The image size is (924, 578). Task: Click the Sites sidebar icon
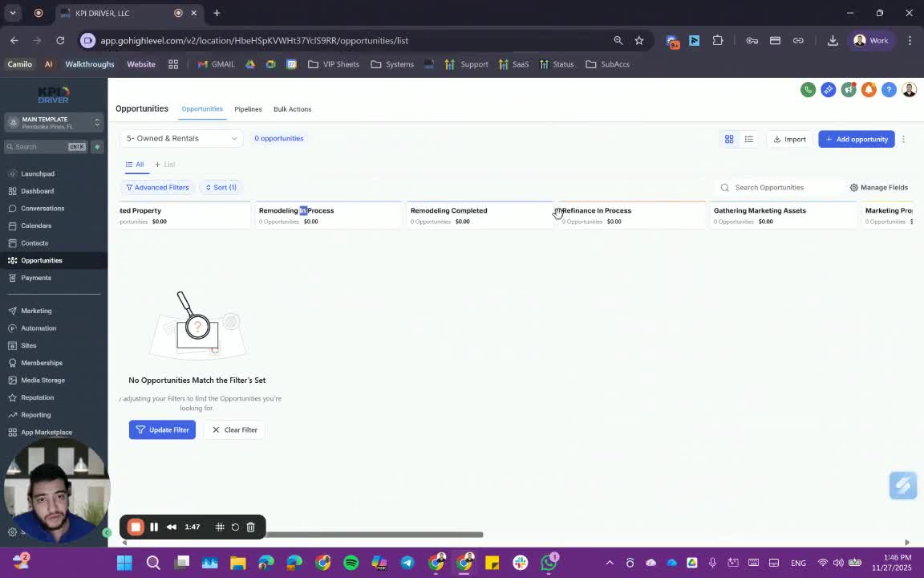coord(12,346)
